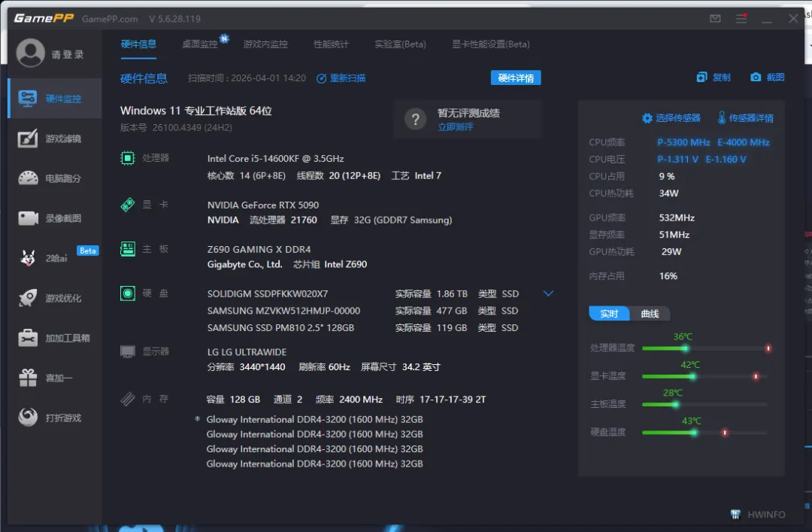The width and height of the screenshot is (812, 532).
Task: Click the 传感器详情 thermometer icon
Action: click(721, 117)
